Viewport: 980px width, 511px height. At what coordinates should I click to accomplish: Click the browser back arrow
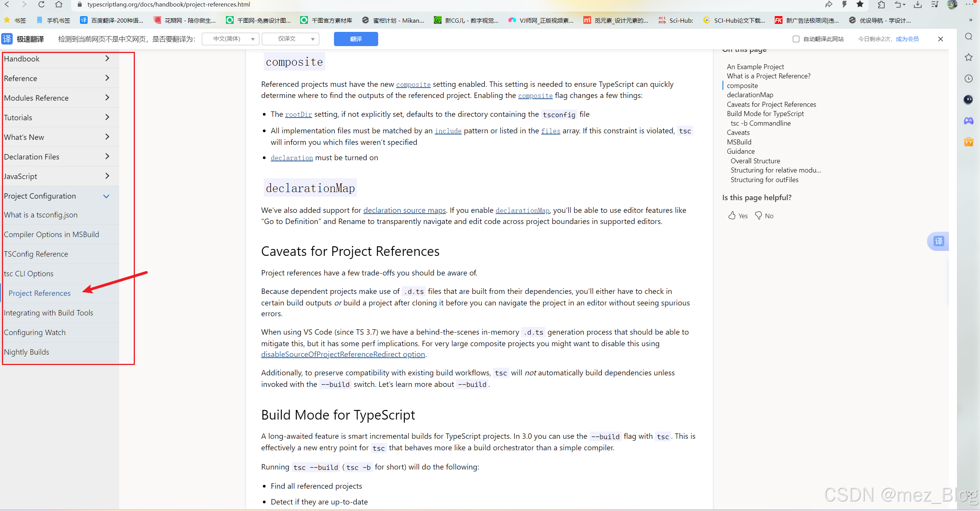(x=7, y=4)
